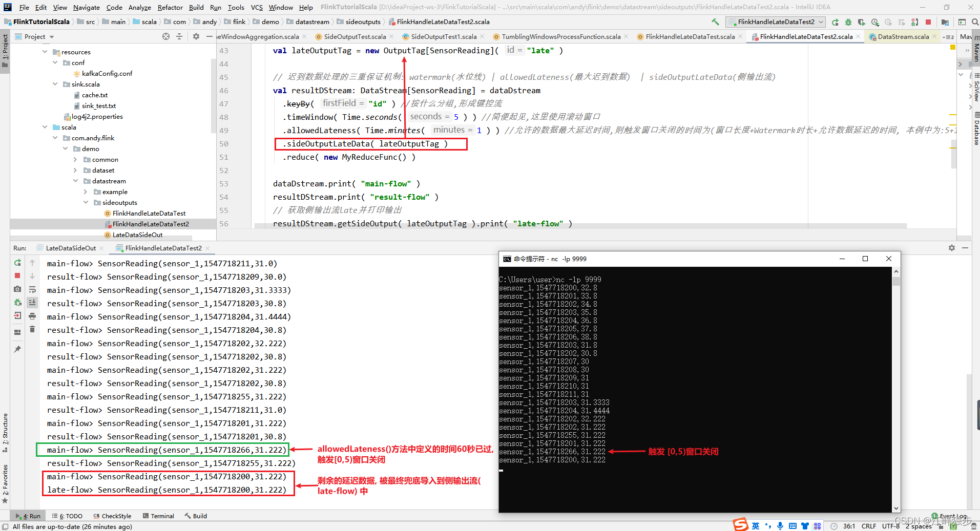Collapse the sideoutputs package
This screenshot has height=531, width=980.
86,202
